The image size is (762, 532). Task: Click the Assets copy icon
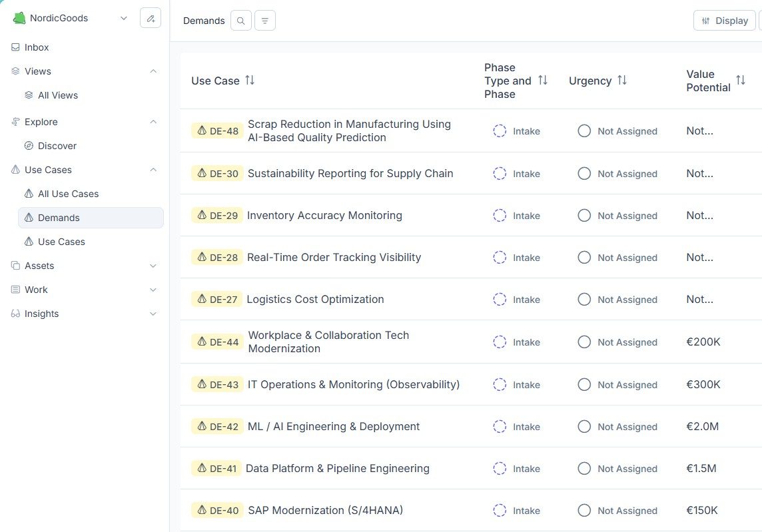pos(15,266)
